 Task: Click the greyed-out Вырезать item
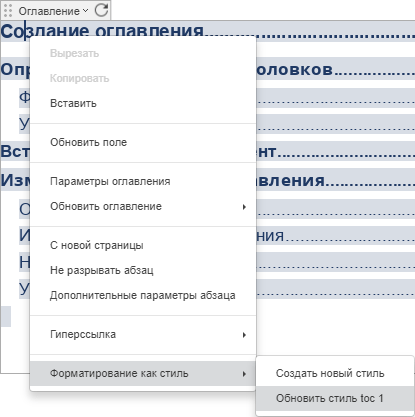pyautogui.click(x=143, y=53)
